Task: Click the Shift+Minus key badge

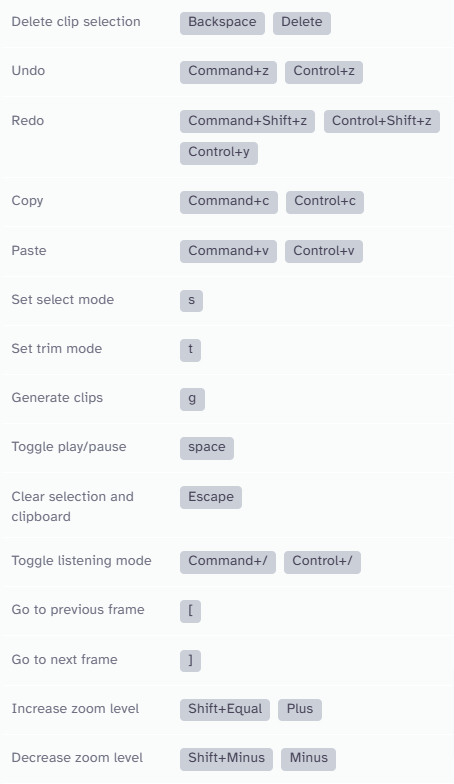Action: point(226,759)
